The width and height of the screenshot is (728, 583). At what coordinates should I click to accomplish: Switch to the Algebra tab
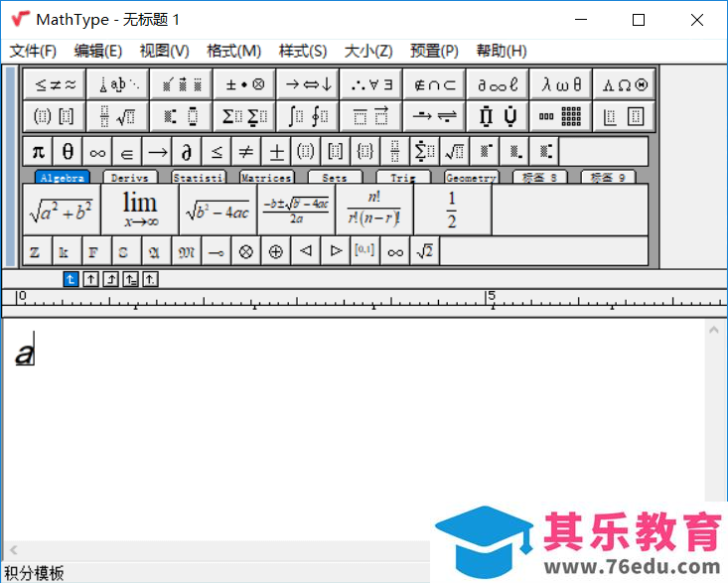coord(63,178)
